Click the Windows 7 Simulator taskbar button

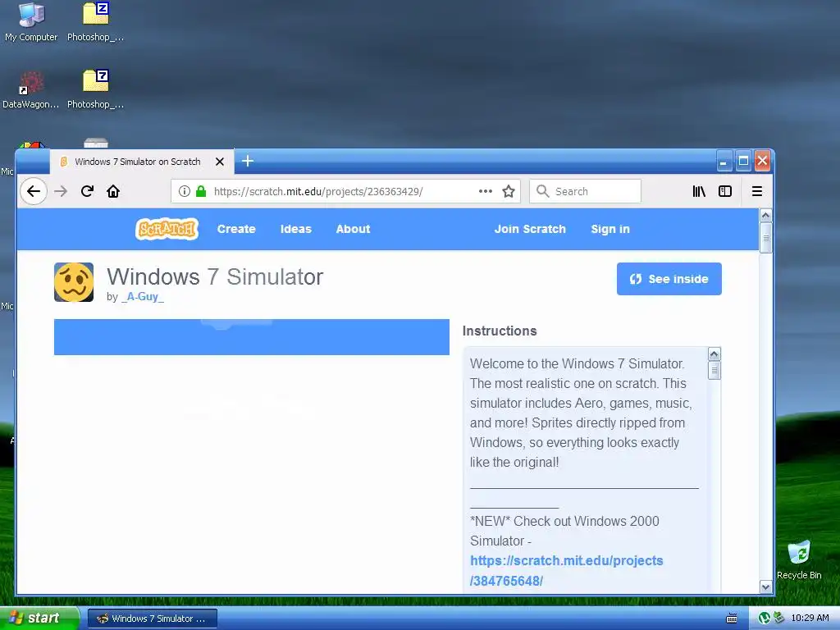click(x=153, y=619)
